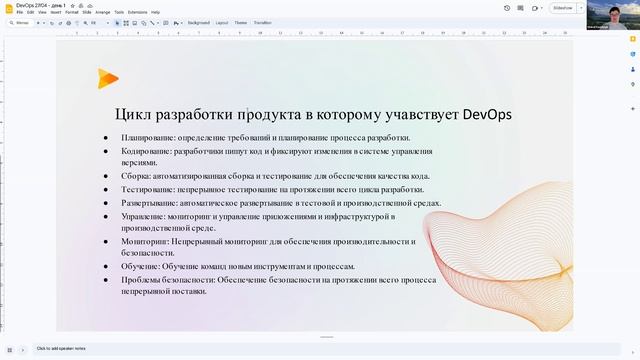Select the line tool
The image size is (640, 360).
tap(152, 23)
